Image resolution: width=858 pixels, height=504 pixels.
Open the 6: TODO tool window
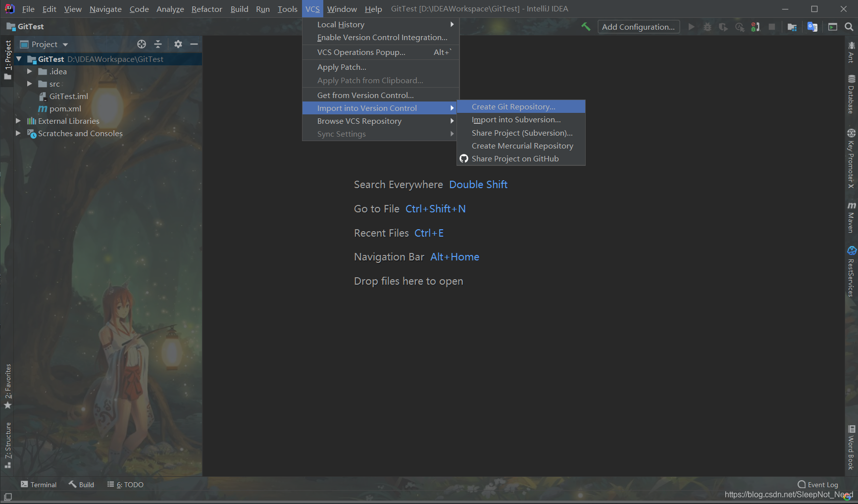tap(125, 484)
